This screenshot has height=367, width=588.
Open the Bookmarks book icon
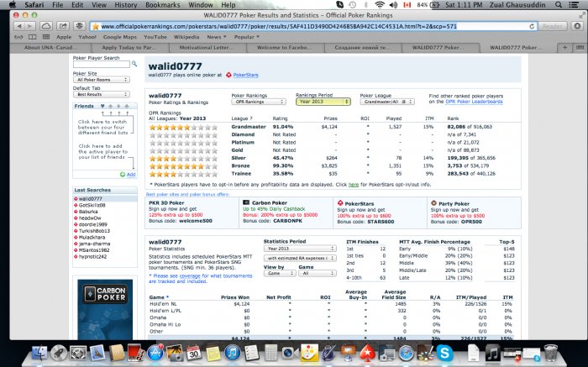(x=33, y=37)
